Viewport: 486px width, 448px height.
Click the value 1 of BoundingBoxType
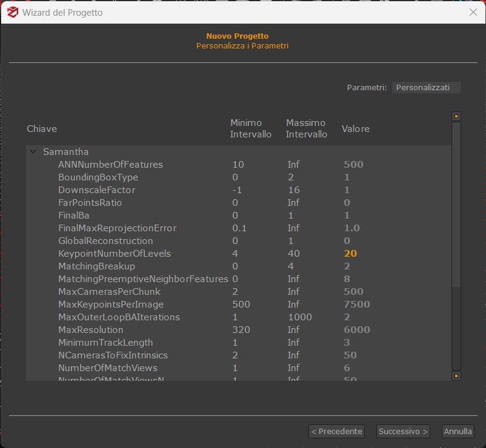[x=347, y=177]
